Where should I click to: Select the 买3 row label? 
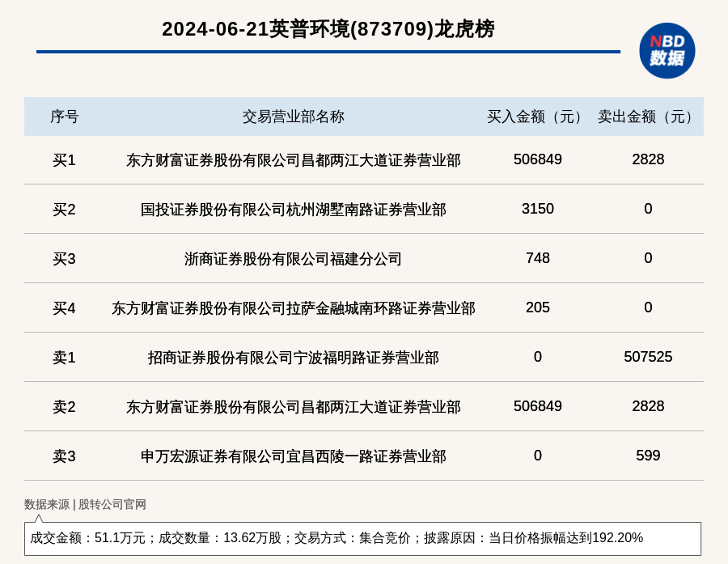pos(64,259)
